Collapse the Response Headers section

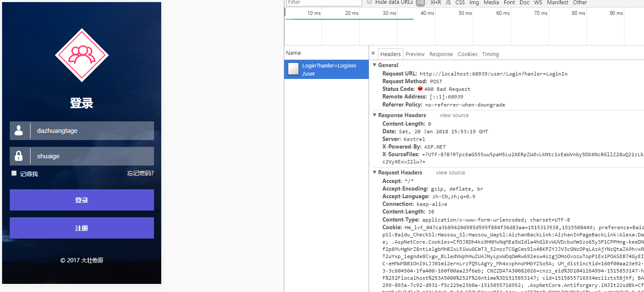coord(375,115)
